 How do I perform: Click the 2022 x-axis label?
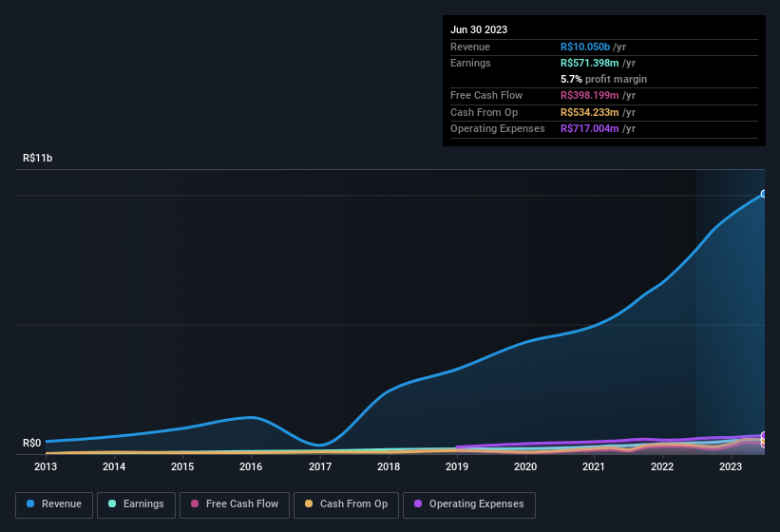(662, 466)
